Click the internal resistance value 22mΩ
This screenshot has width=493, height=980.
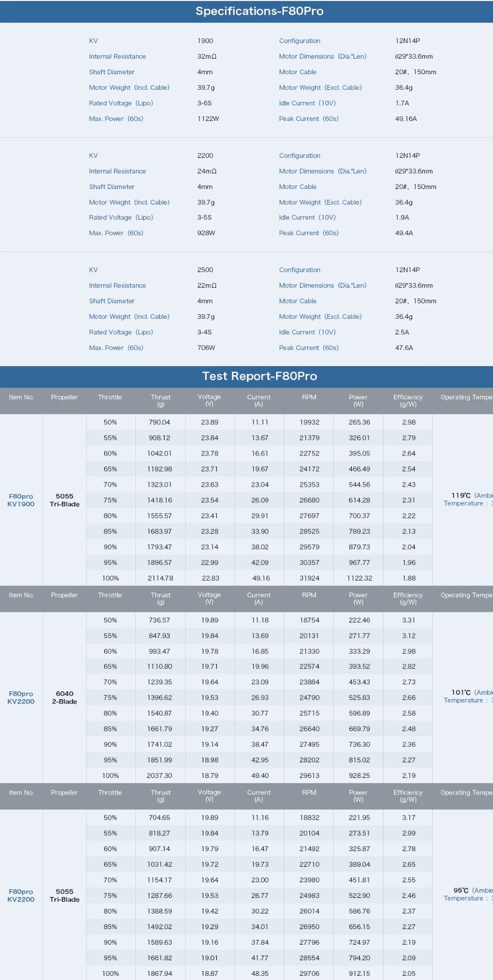207,286
